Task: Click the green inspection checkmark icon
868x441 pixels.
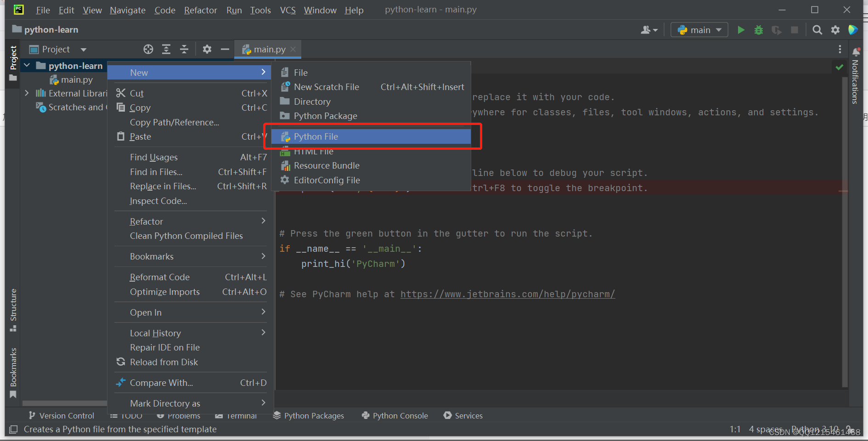Action: tap(840, 67)
